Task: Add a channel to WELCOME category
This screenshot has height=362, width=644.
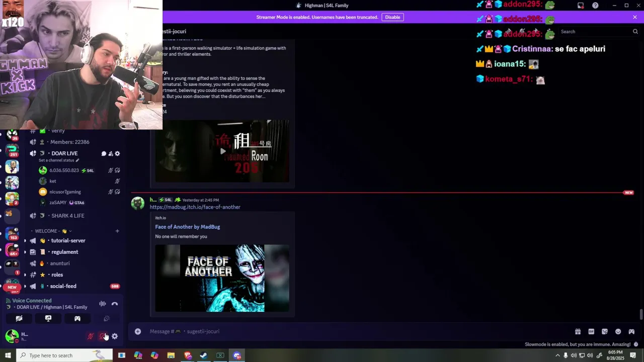Action: 117,231
